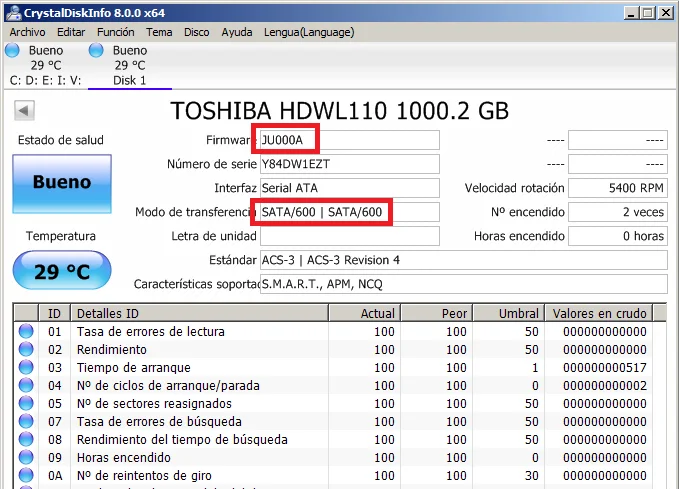This screenshot has width=679, height=489.
Task: Click the power-on hours field 0 horas
Action: pyautogui.click(x=618, y=236)
